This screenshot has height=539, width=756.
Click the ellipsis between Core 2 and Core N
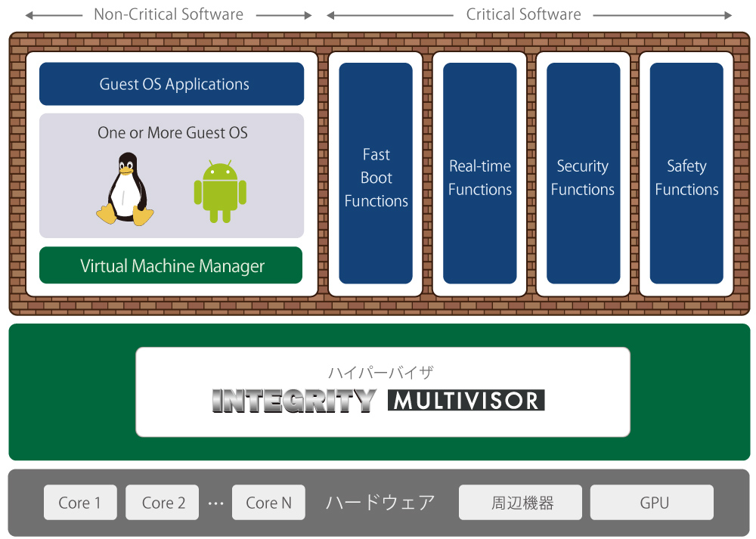coord(215,503)
